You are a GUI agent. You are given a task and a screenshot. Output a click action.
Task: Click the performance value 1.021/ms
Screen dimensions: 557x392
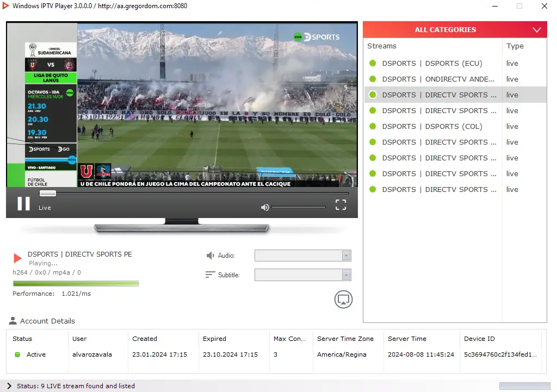76,294
